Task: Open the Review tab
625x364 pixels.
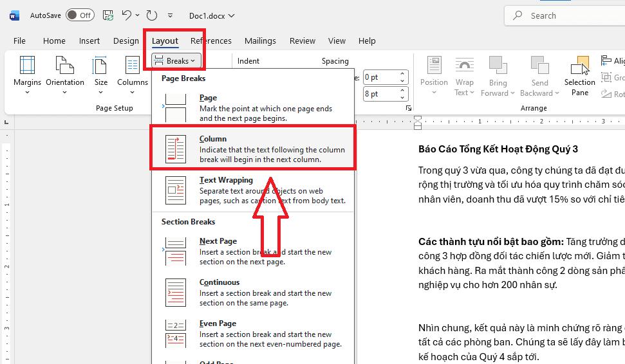Action: coord(303,41)
